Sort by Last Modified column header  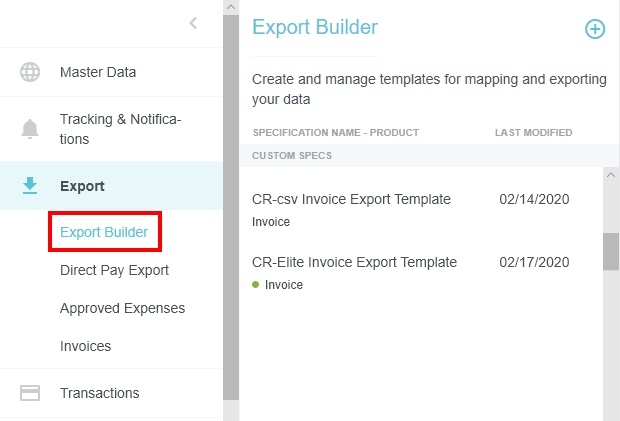tap(533, 132)
